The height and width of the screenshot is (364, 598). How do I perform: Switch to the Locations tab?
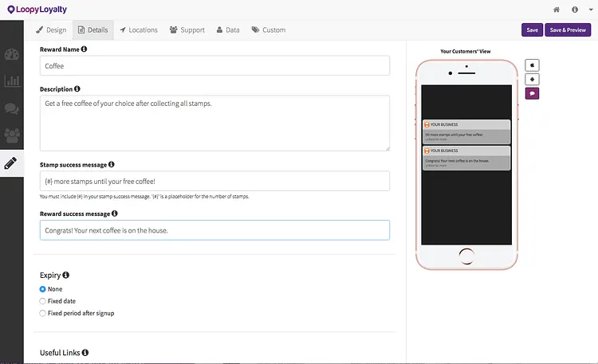coord(139,29)
